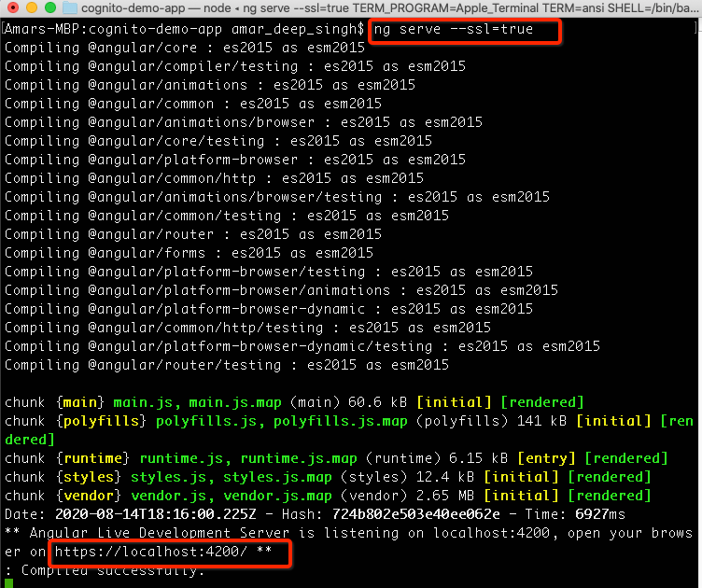
Task: Click the green 'styles.js, styles.js.map' text
Action: (231, 478)
